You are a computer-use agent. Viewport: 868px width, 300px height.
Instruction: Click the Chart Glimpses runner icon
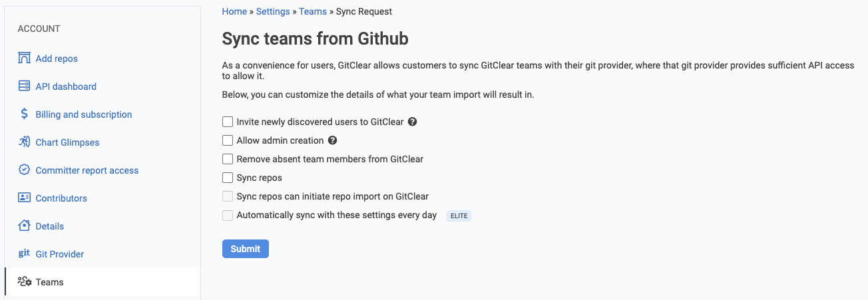[24, 142]
